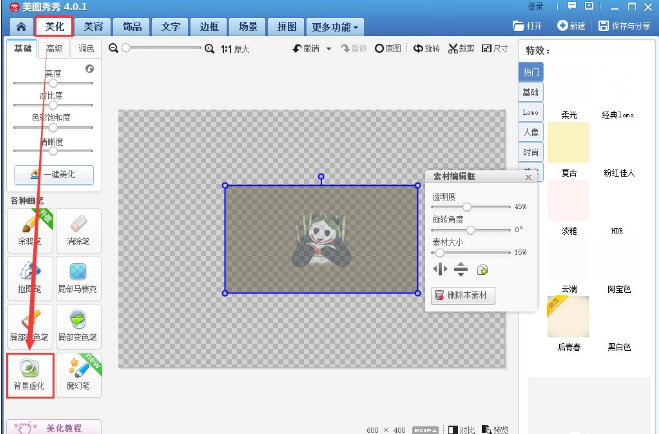Select the 魔幻笔 tool
The image size is (659, 434).
[79, 375]
